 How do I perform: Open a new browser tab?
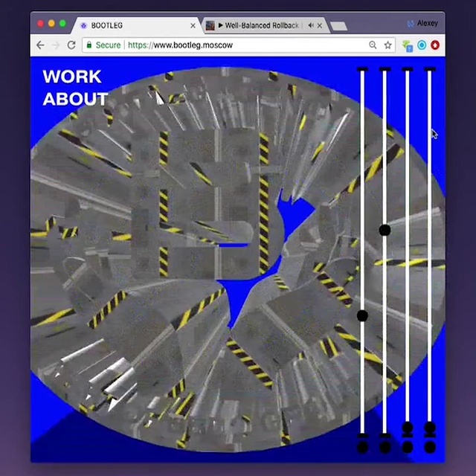tap(338, 26)
